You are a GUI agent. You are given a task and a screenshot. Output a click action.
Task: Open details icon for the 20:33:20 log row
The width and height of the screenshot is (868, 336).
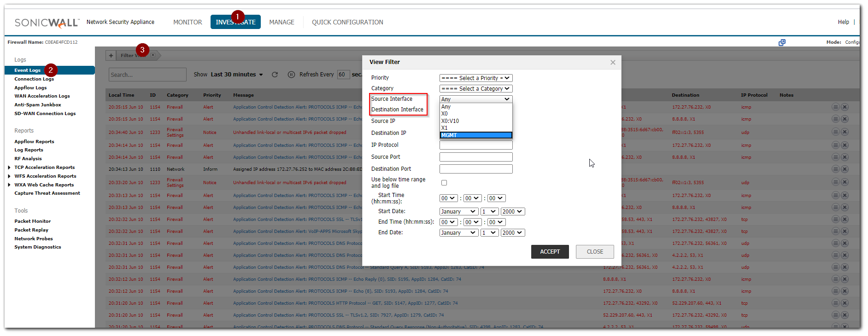pyautogui.click(x=835, y=182)
